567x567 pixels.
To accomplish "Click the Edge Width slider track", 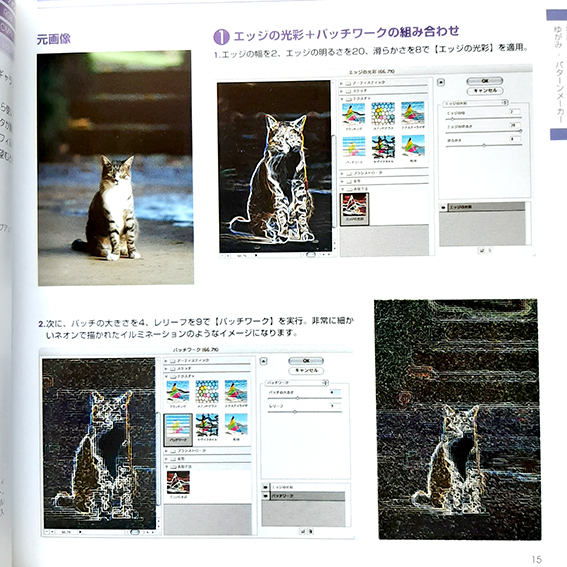I will [x=483, y=118].
